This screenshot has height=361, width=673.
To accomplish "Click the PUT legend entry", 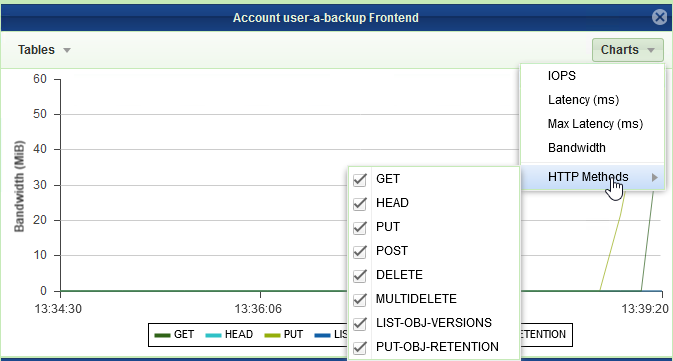I will (x=284, y=334).
